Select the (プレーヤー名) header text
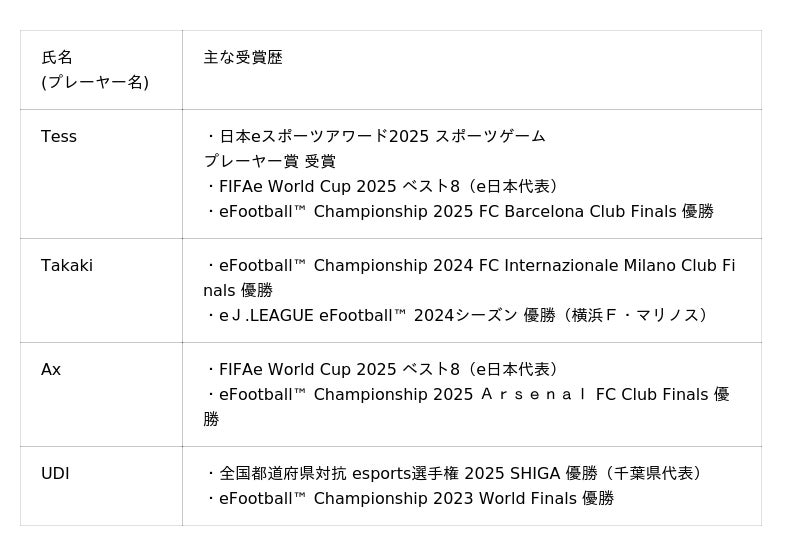The height and width of the screenshot is (556, 800). [x=95, y=83]
